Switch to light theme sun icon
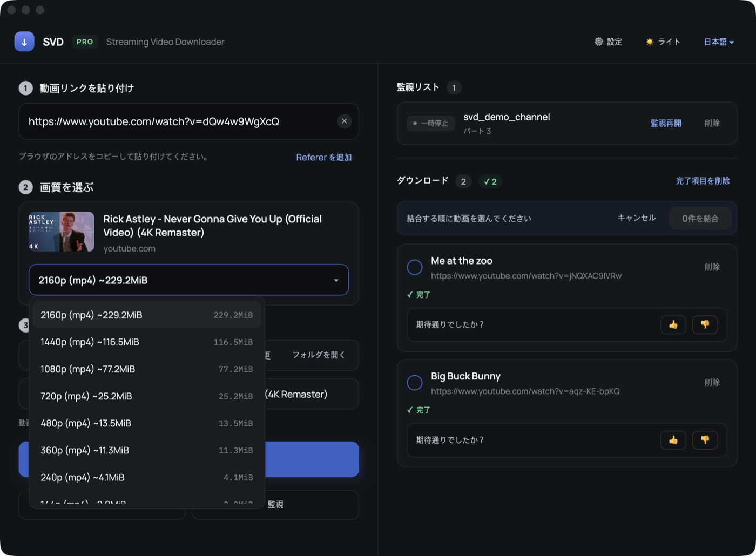Viewport: 756px width, 556px height. click(650, 42)
